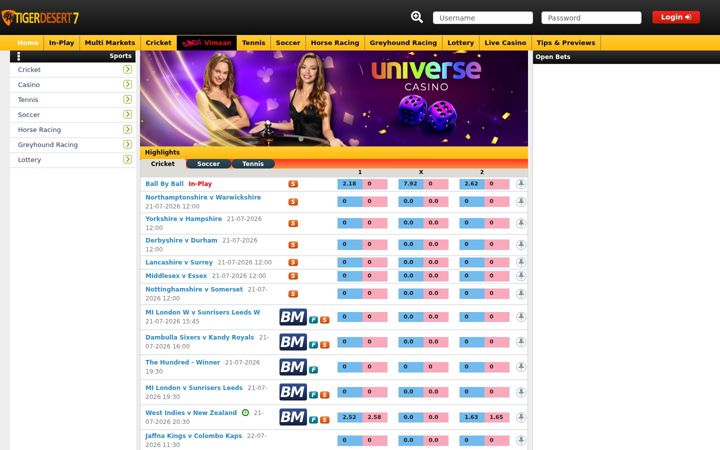Open the Ball By Ball link
Image resolution: width=720 pixels, height=450 pixels.
click(164, 184)
